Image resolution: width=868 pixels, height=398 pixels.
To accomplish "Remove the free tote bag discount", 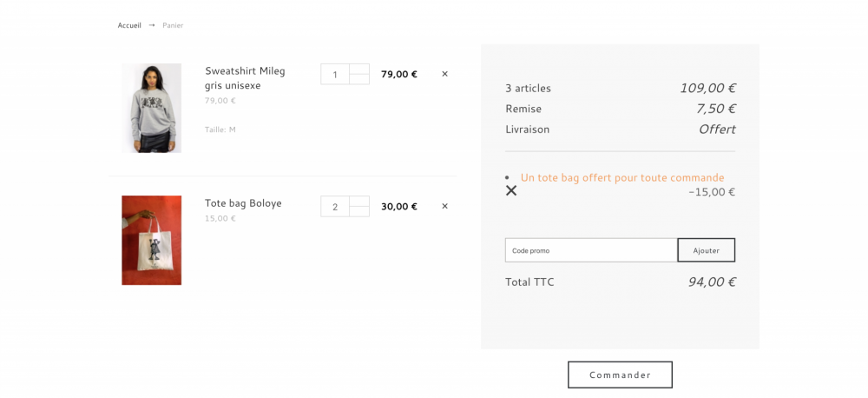I will pos(511,190).
